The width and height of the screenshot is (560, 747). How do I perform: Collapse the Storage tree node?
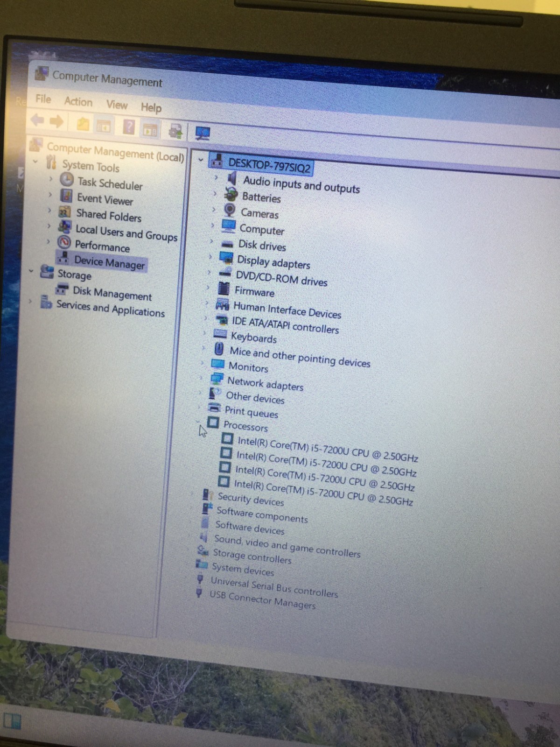(x=31, y=270)
